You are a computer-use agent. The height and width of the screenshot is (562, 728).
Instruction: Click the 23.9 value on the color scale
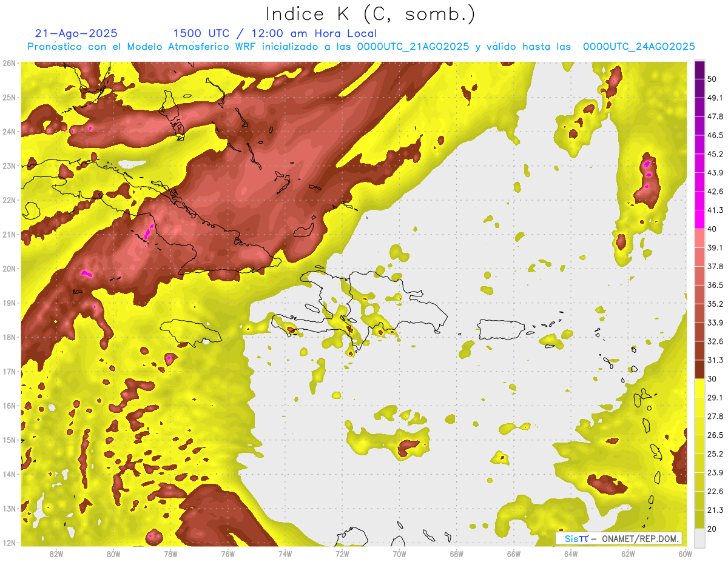[715, 472]
